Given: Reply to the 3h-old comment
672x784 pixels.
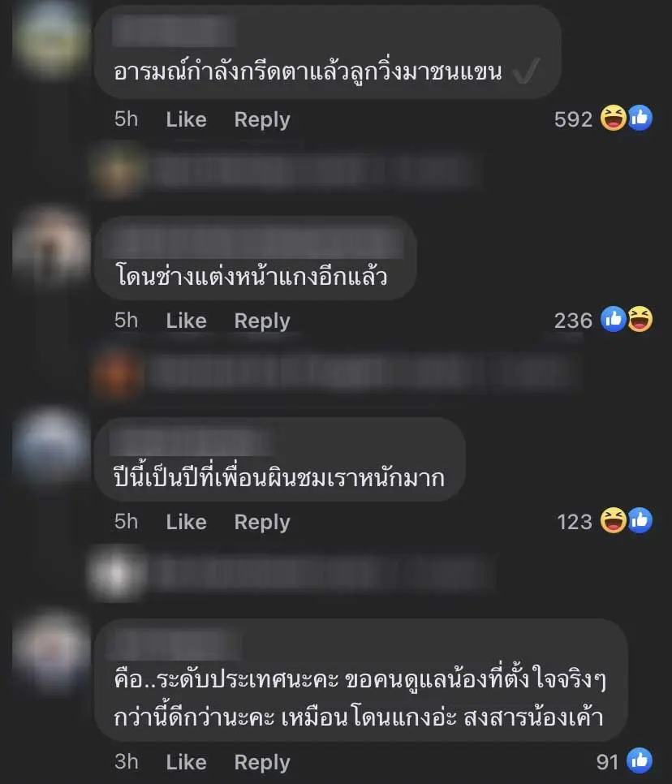Looking at the screenshot, I should pyautogui.click(x=262, y=763).
